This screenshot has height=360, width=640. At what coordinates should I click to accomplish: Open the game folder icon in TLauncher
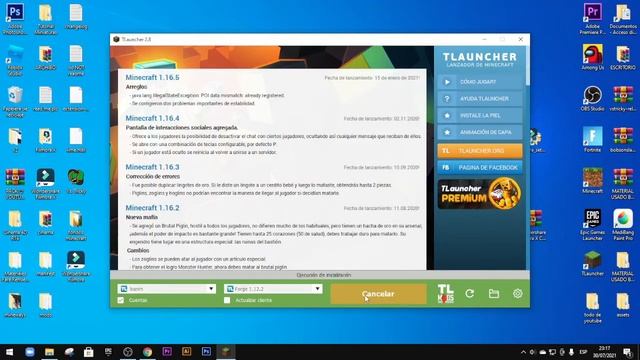click(494, 293)
